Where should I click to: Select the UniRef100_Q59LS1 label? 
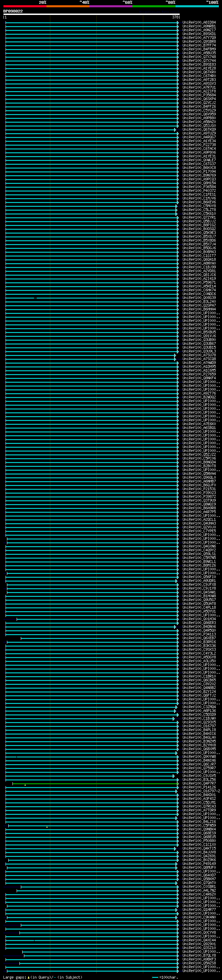click(199, 554)
